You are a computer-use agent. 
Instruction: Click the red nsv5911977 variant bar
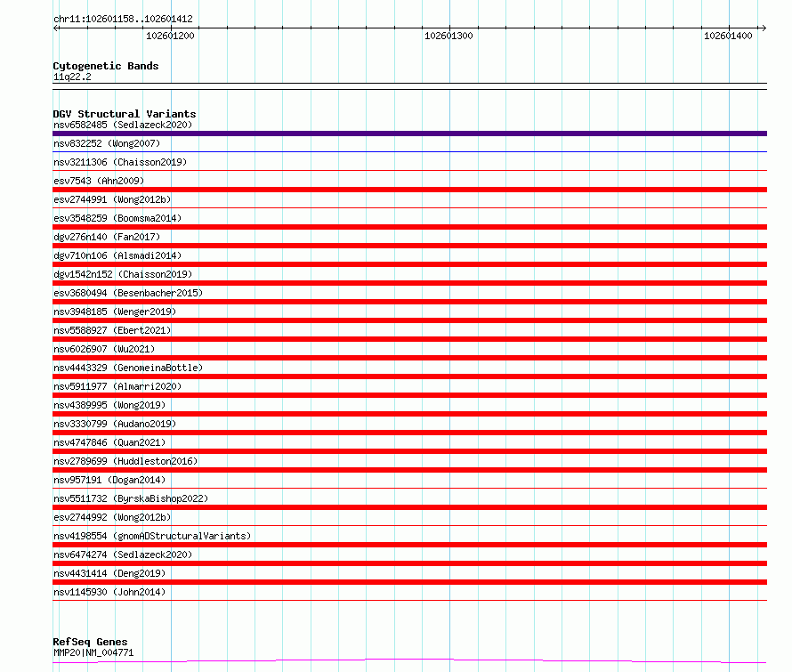[x=409, y=395]
